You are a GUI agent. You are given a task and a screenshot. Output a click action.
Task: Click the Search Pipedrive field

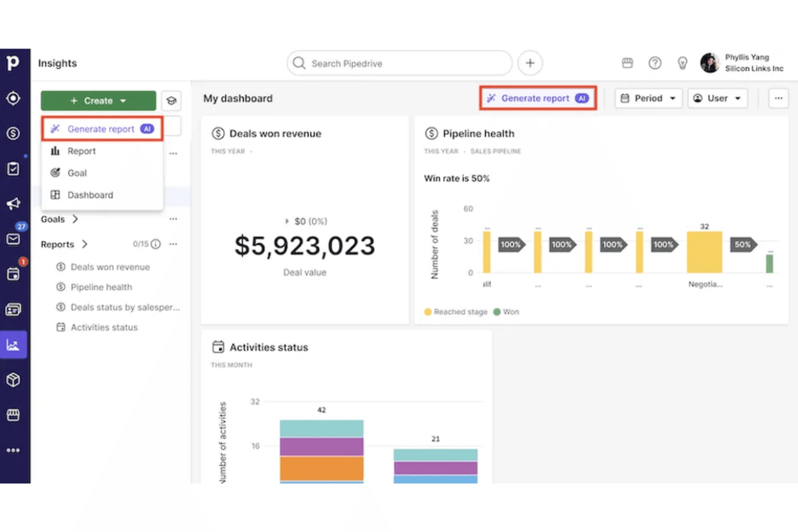400,63
